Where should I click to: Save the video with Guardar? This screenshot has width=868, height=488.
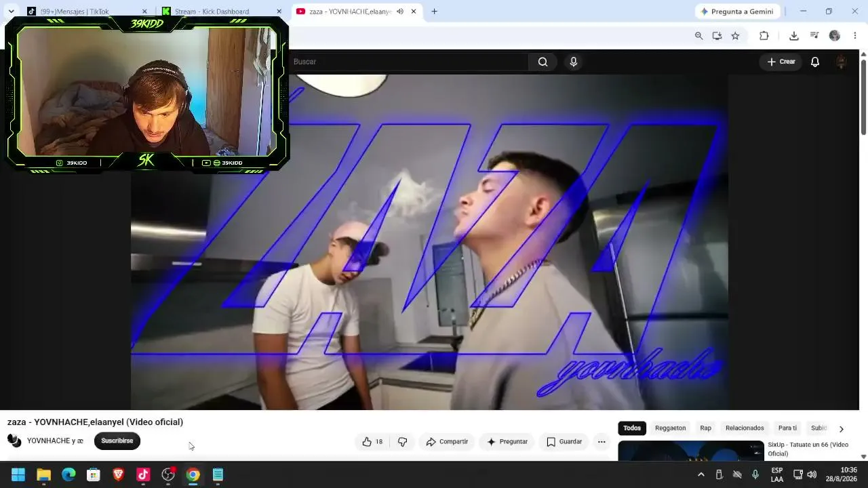(x=564, y=442)
